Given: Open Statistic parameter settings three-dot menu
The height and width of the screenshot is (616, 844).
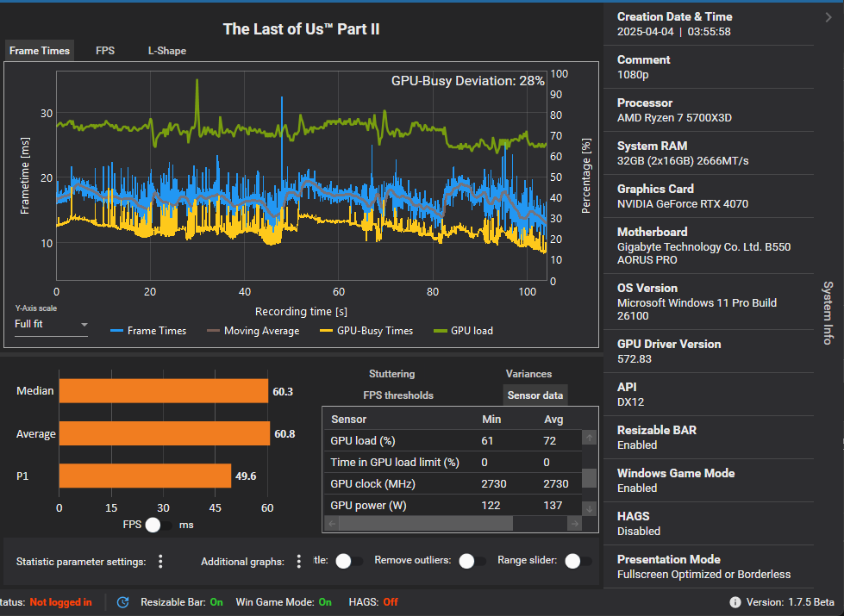Looking at the screenshot, I should point(160,562).
